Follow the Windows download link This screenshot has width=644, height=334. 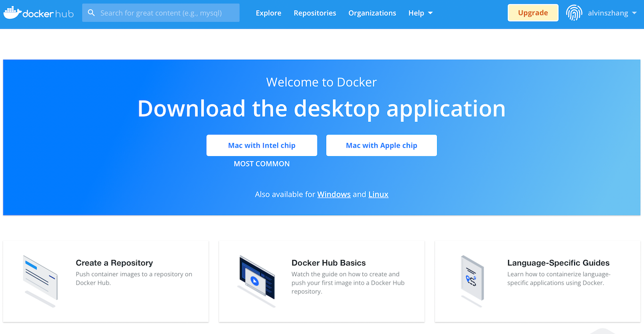pos(334,194)
